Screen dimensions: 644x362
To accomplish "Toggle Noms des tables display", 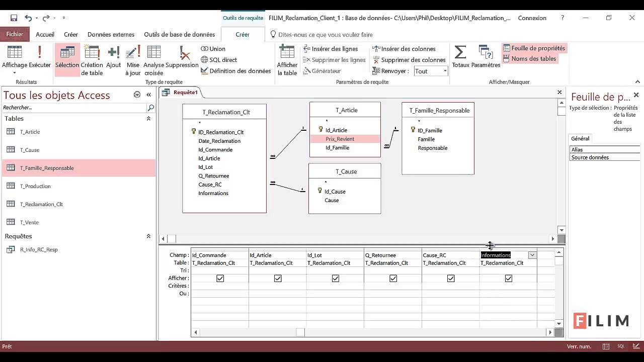I will [x=529, y=58].
